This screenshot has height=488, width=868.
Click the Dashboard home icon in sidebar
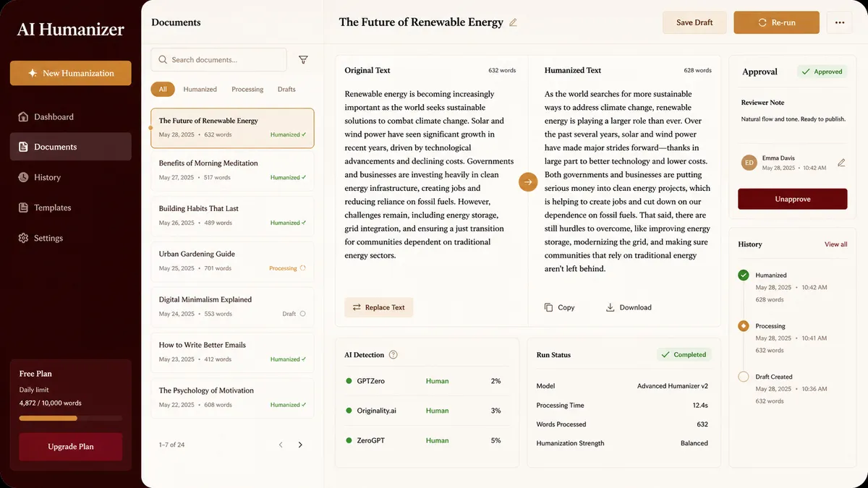[23, 116]
